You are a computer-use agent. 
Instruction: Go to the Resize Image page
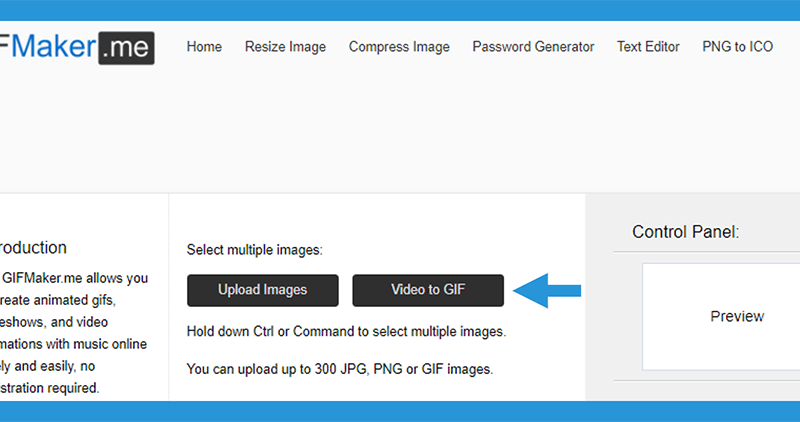point(285,46)
